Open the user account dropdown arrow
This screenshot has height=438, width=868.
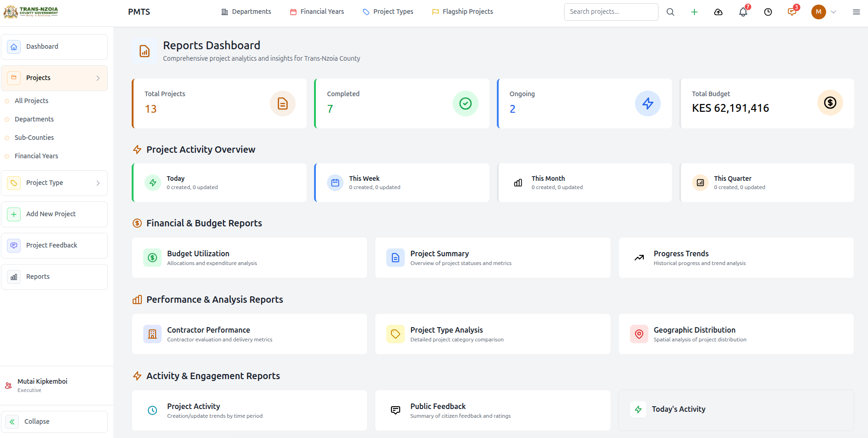[x=833, y=12]
